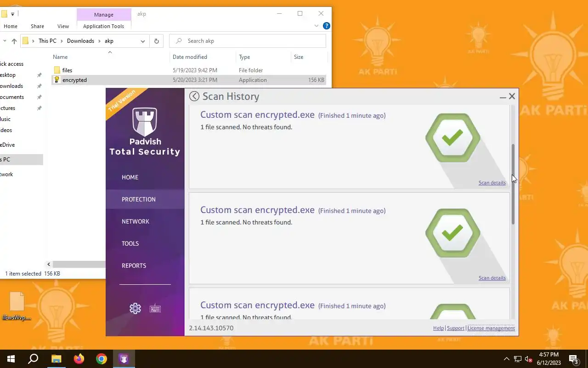Click the encrypted application icon
This screenshot has height=368, width=588.
(57, 80)
